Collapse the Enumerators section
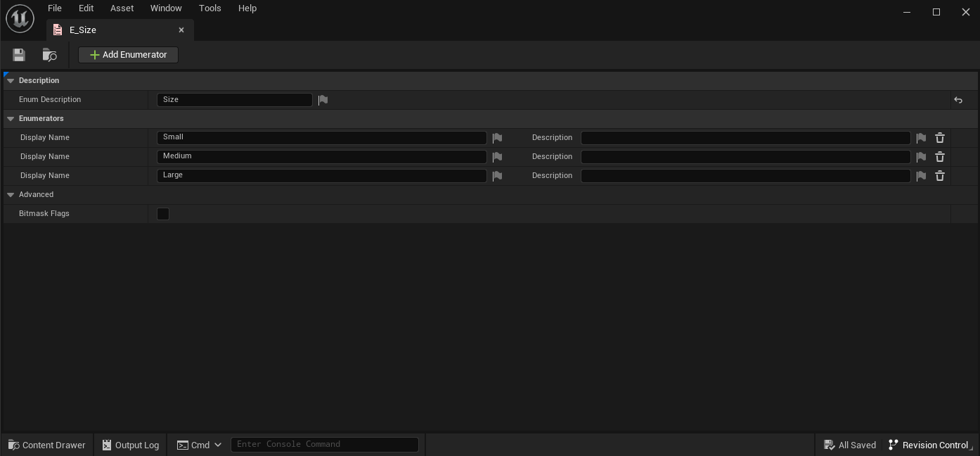Image resolution: width=980 pixels, height=456 pixels. [11, 119]
